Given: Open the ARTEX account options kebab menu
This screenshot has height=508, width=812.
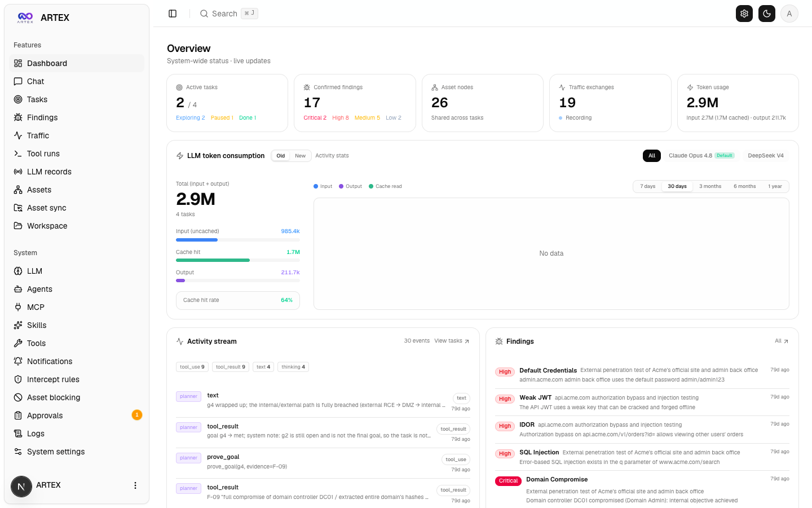Looking at the screenshot, I should [135, 485].
